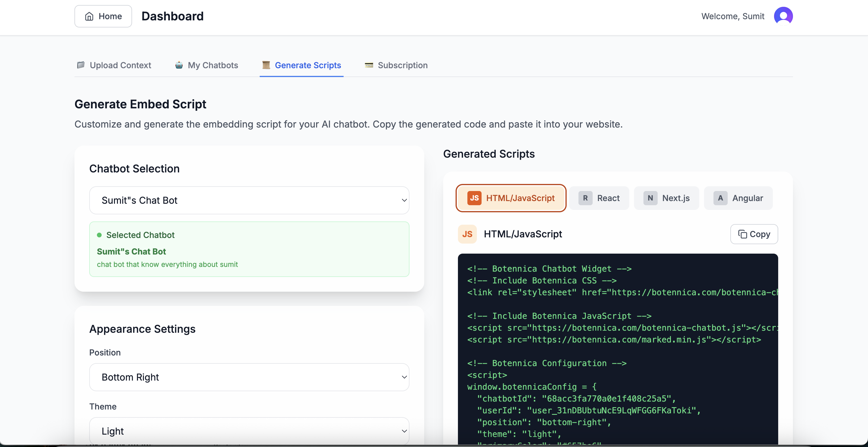
Task: Click the "theme": "light" code line
Action: tap(519, 434)
